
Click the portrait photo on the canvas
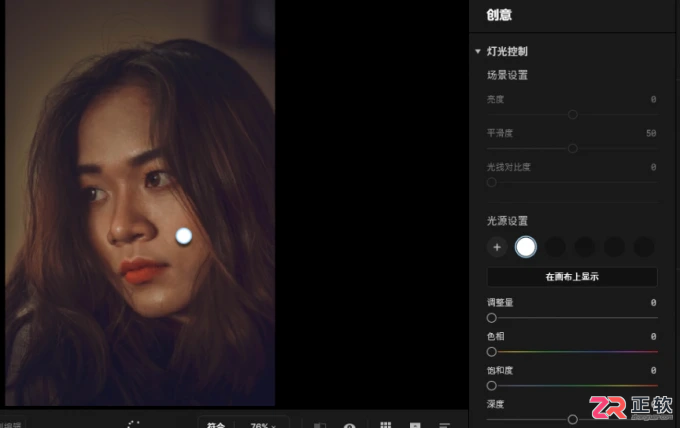coord(140,203)
